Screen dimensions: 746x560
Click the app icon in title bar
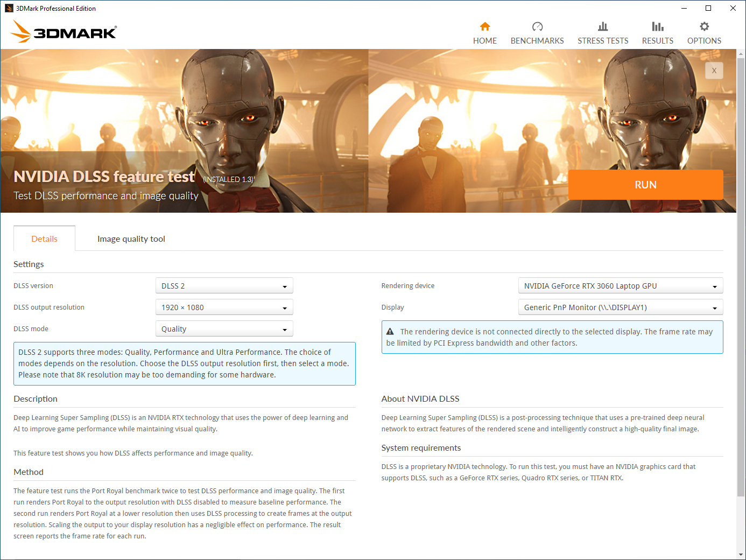[9, 8]
